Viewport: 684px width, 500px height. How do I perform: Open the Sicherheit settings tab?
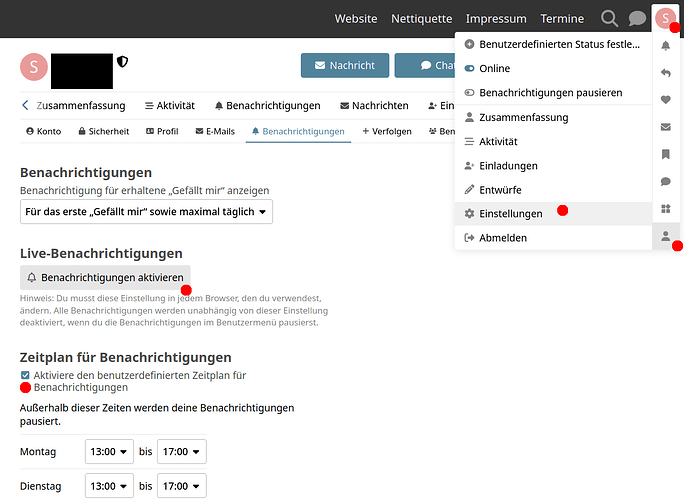(104, 131)
